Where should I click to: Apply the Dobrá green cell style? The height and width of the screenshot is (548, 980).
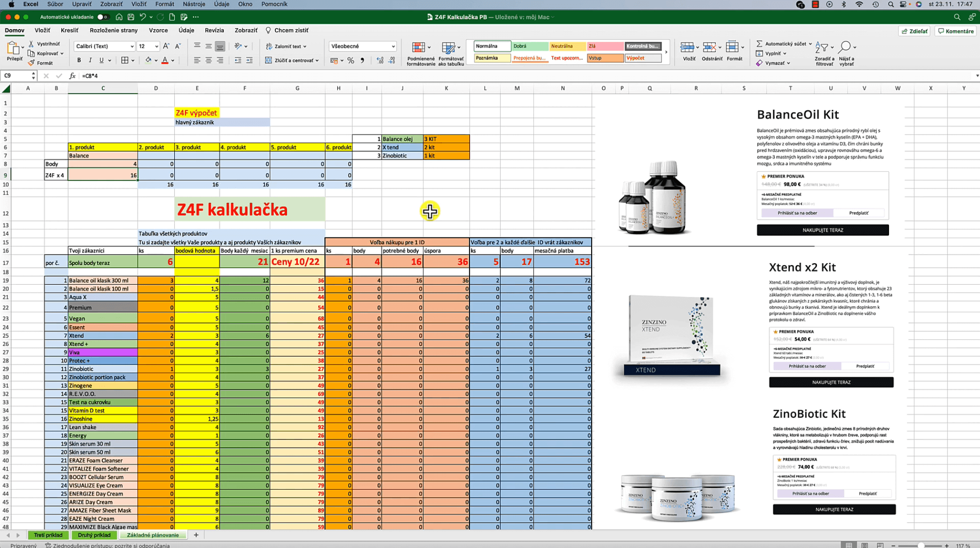click(x=530, y=46)
